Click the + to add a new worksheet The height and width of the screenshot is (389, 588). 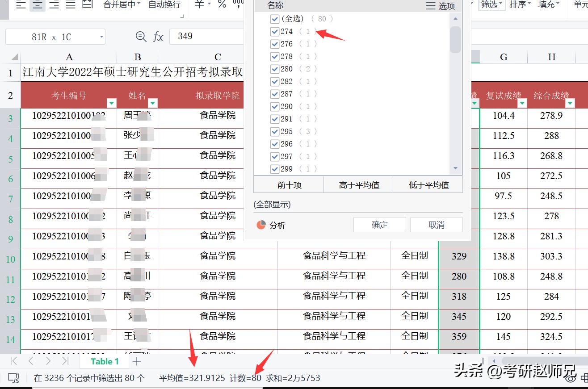(137, 361)
